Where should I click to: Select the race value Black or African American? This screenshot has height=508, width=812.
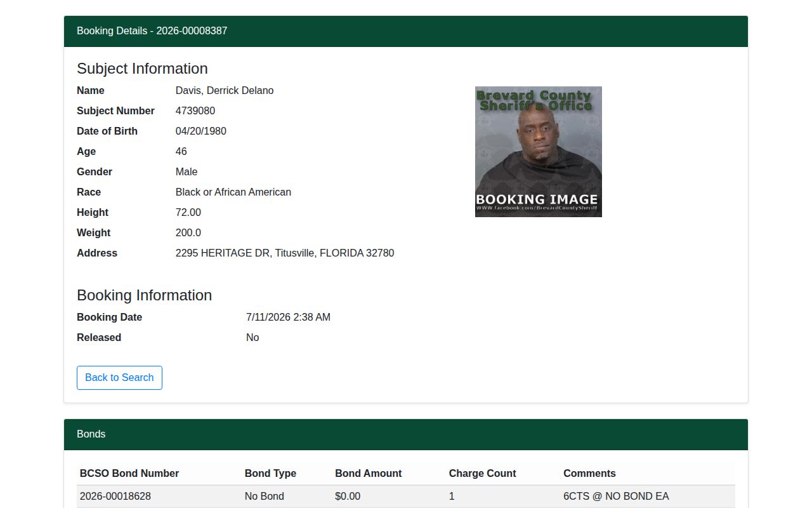(x=233, y=192)
